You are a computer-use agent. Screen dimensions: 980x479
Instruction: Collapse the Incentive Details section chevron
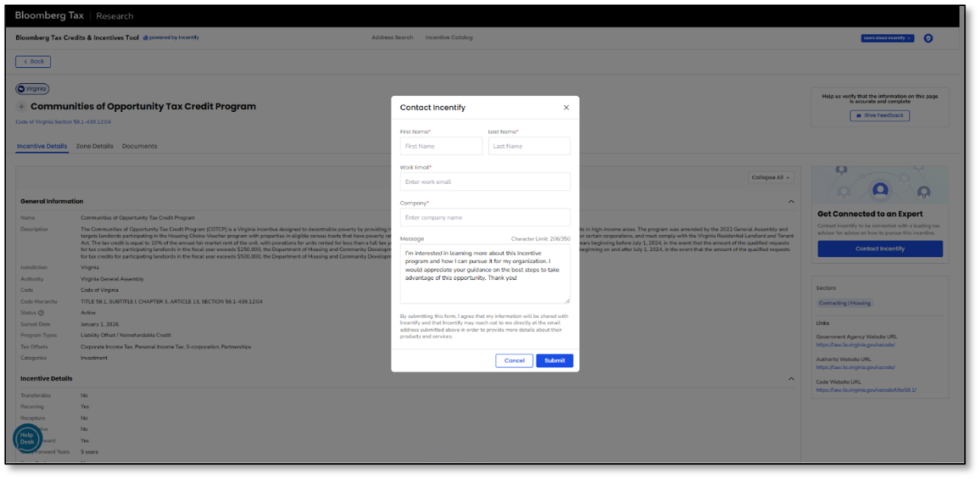coord(791,379)
